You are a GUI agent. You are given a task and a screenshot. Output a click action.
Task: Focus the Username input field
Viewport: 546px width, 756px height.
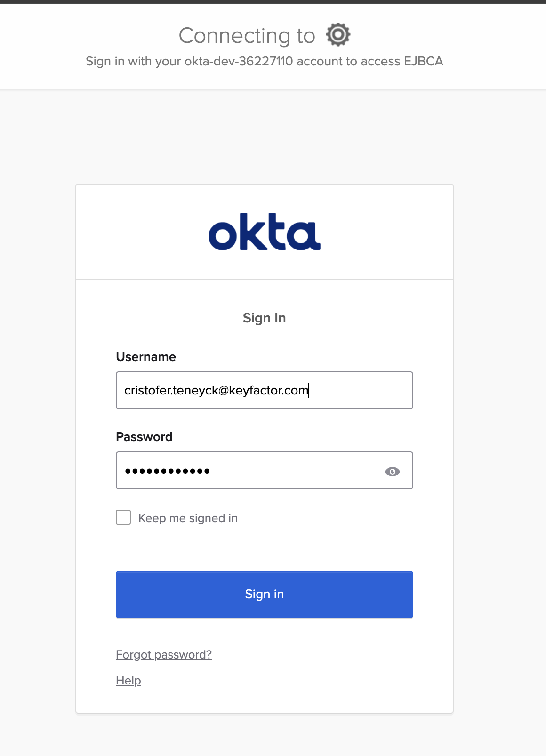pyautogui.click(x=264, y=390)
